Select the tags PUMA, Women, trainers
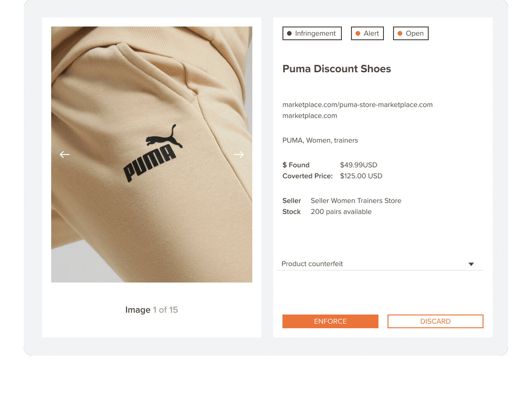The width and height of the screenshot is (532, 416). click(320, 140)
